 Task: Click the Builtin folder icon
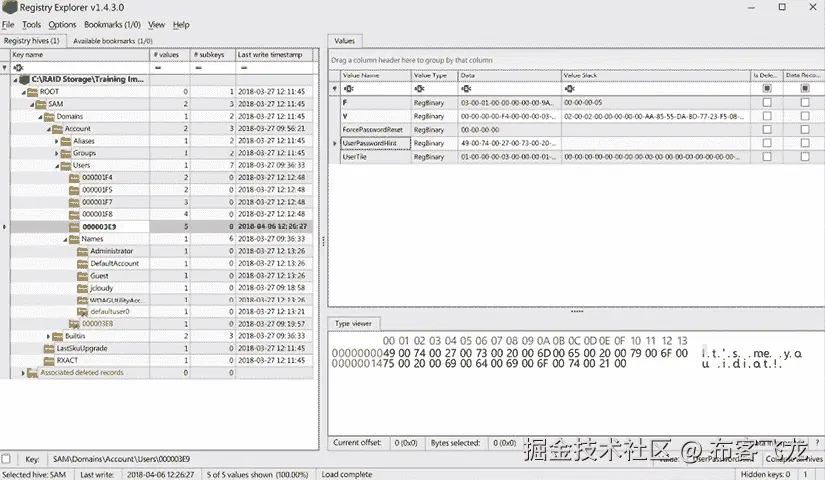(57, 336)
